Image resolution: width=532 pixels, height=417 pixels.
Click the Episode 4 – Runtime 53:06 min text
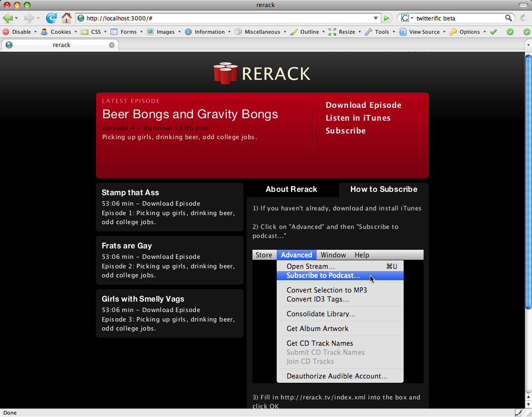coord(155,128)
